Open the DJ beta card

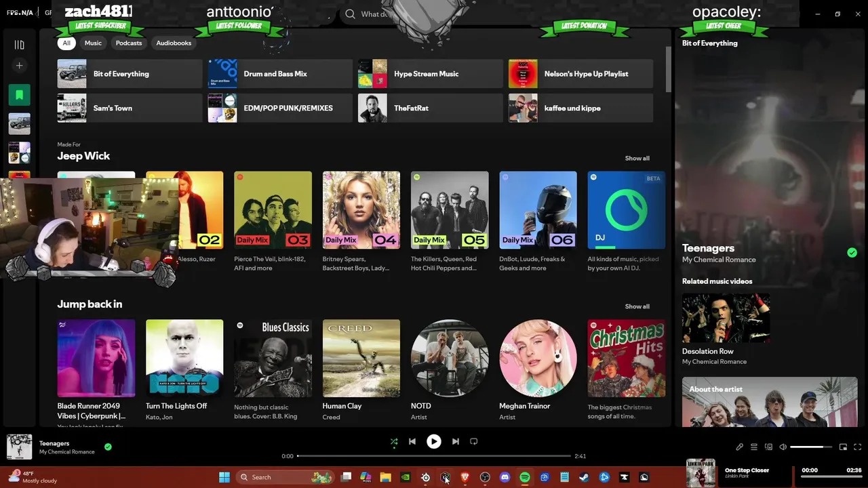pos(627,210)
